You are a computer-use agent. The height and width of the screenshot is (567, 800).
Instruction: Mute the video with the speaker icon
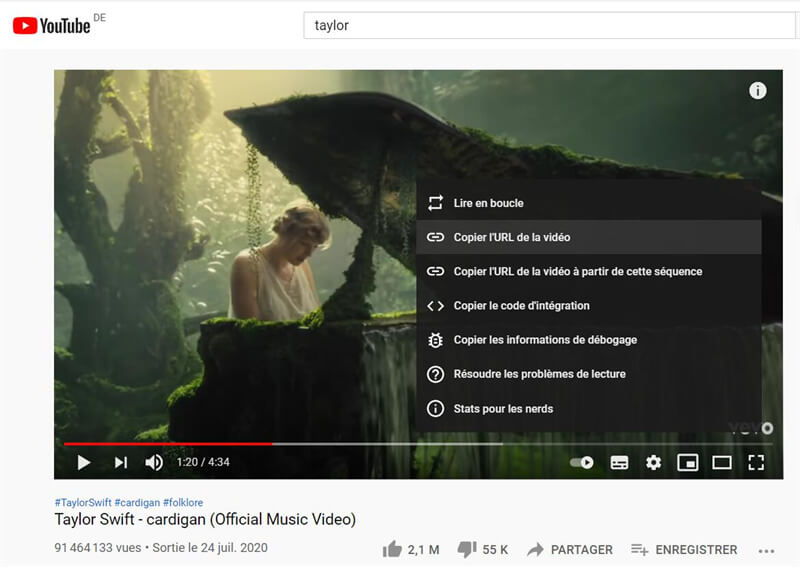154,462
